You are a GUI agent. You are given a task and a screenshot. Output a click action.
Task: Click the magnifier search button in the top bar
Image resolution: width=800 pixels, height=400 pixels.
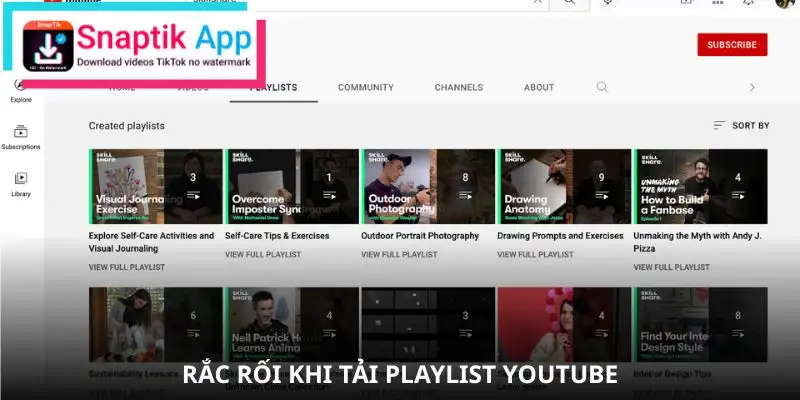click(x=569, y=3)
